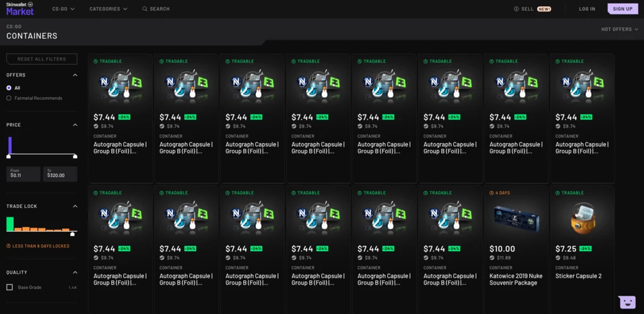Click the SIGN UP button

[623, 9]
